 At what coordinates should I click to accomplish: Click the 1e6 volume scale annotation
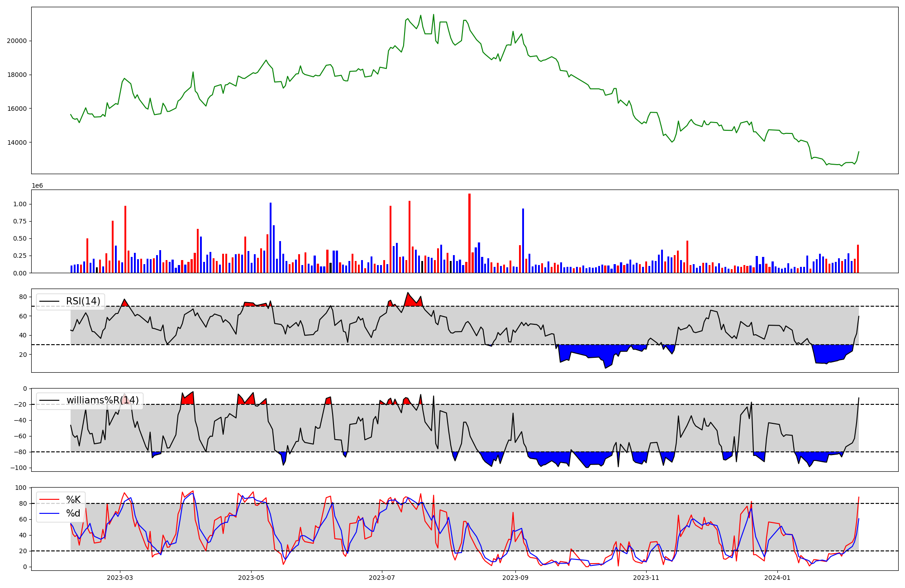click(x=37, y=185)
